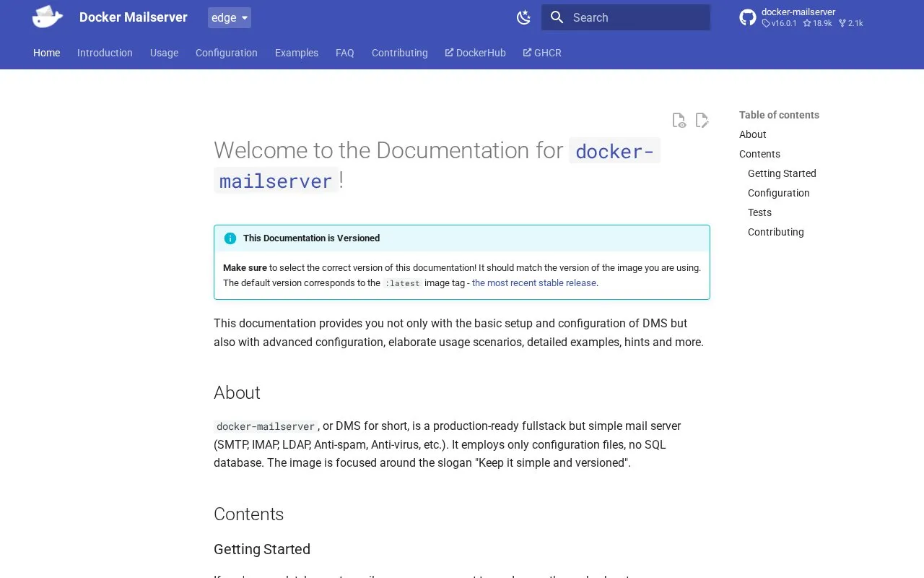Viewport: 924px width, 578px height.
Task: Select the Home tab
Action: tap(46, 53)
